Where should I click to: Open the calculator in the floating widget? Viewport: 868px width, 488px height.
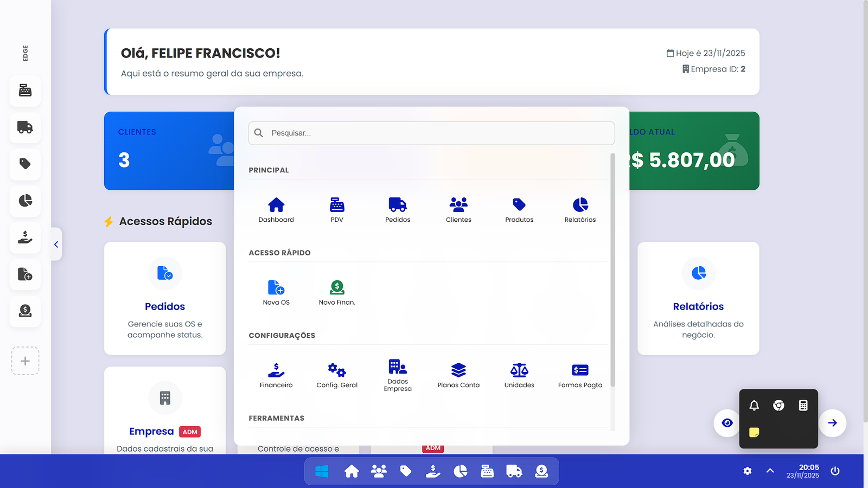[x=803, y=405]
